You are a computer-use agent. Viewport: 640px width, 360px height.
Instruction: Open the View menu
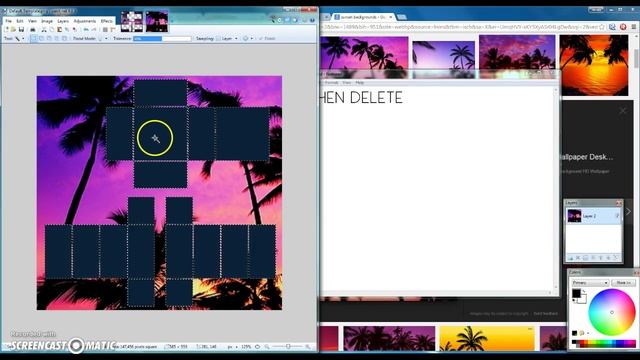pos(32,21)
